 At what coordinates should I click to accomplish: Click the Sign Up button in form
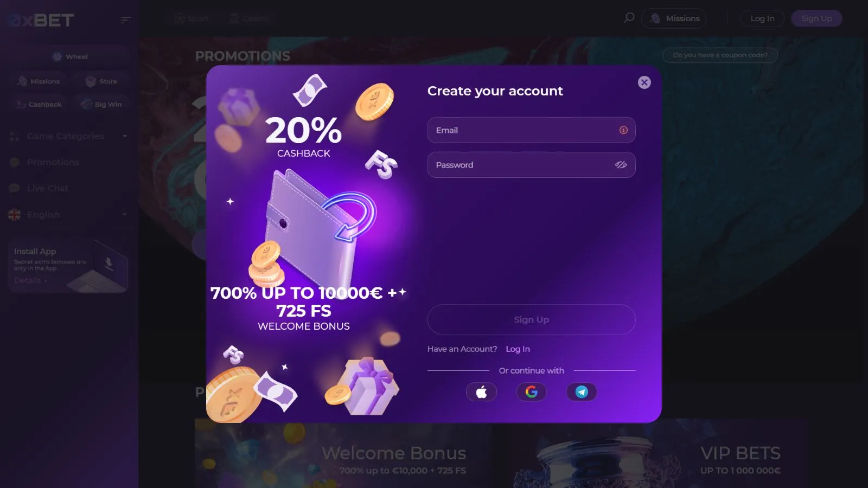531,319
